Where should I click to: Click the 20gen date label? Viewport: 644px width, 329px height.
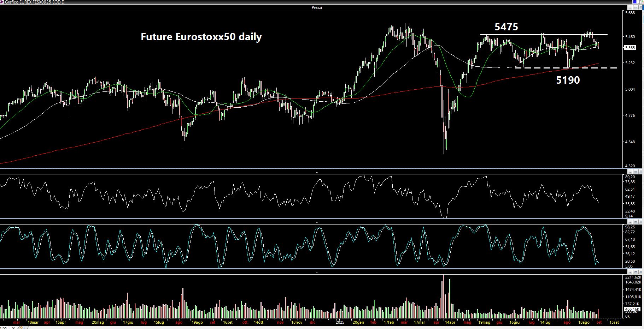point(358,322)
